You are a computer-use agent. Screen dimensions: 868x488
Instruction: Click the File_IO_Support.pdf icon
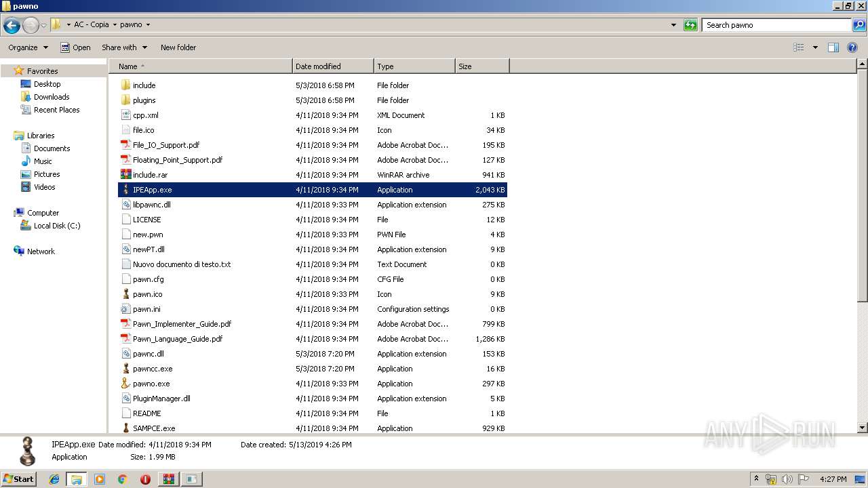[x=125, y=145]
